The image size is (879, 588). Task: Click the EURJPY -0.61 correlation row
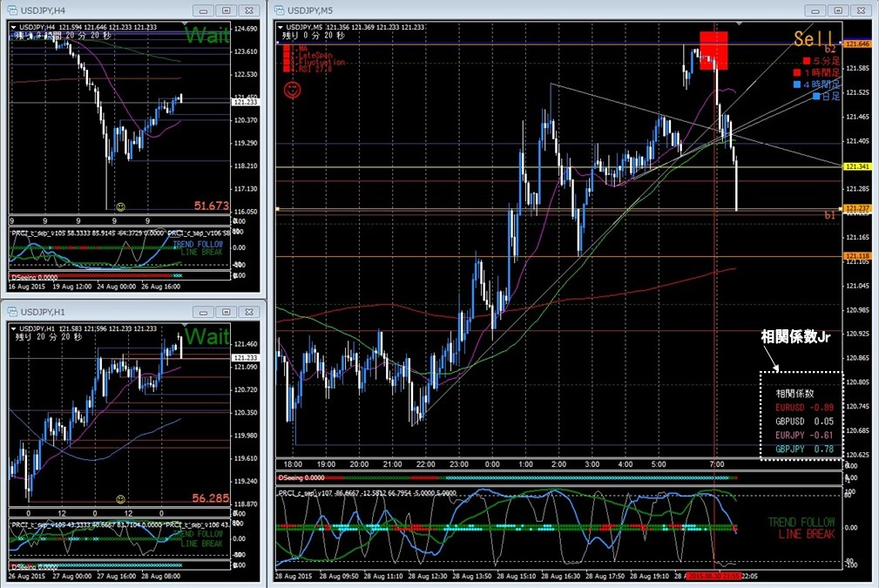(804, 435)
